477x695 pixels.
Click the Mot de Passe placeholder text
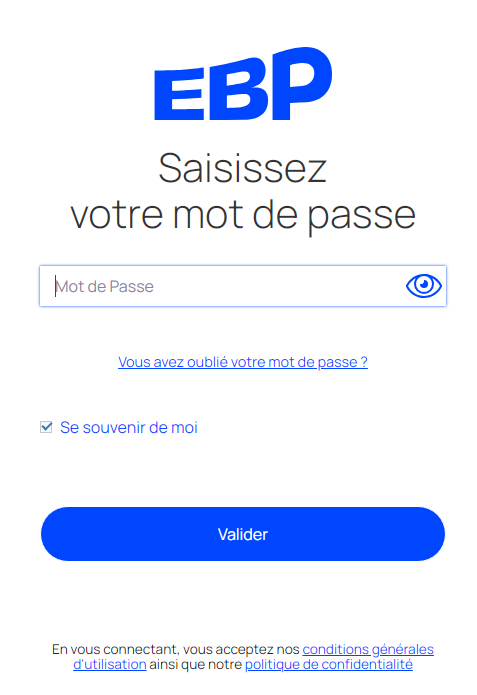coord(105,287)
